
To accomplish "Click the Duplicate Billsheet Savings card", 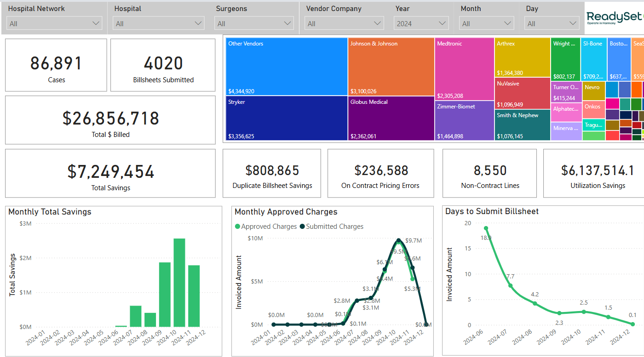I will pos(272,173).
